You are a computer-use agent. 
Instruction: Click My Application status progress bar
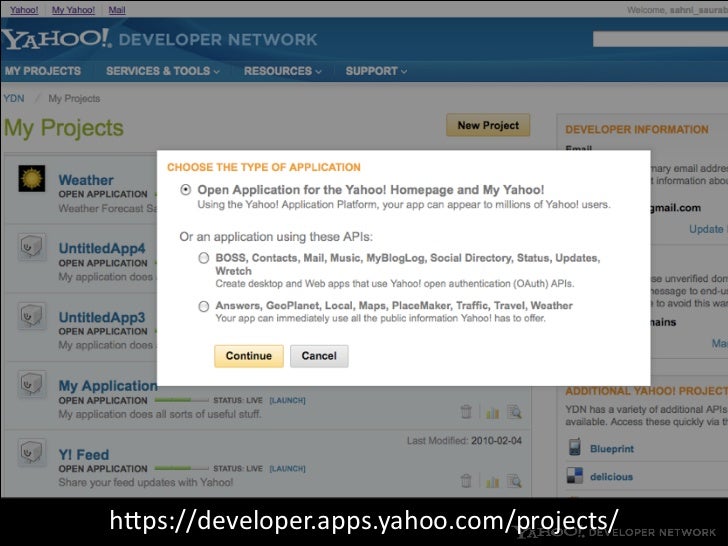click(x=181, y=400)
